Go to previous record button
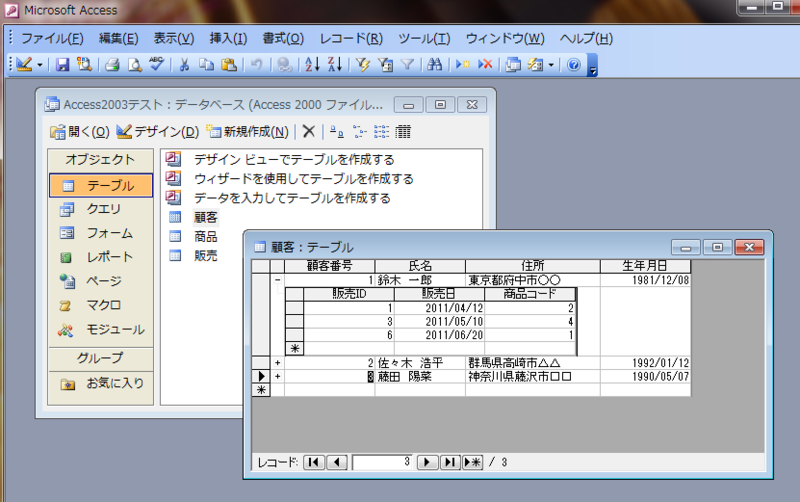This screenshot has height=502, width=800. pos(337,462)
